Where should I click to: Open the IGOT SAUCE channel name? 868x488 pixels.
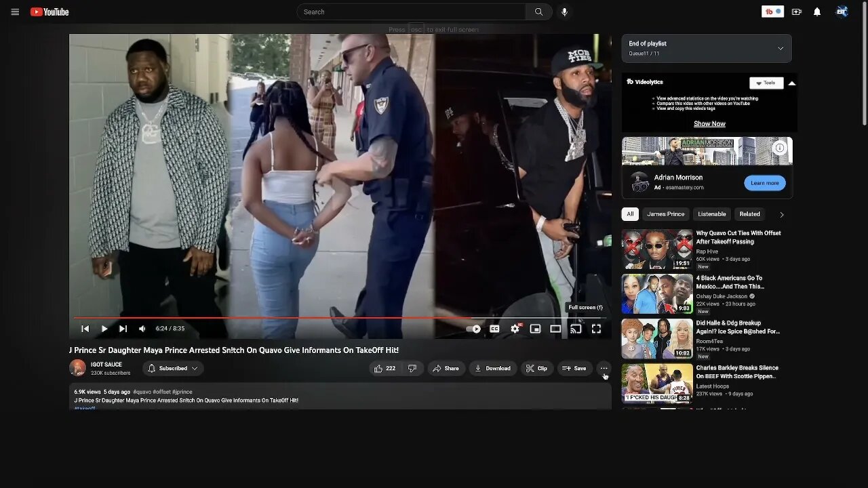106,365
